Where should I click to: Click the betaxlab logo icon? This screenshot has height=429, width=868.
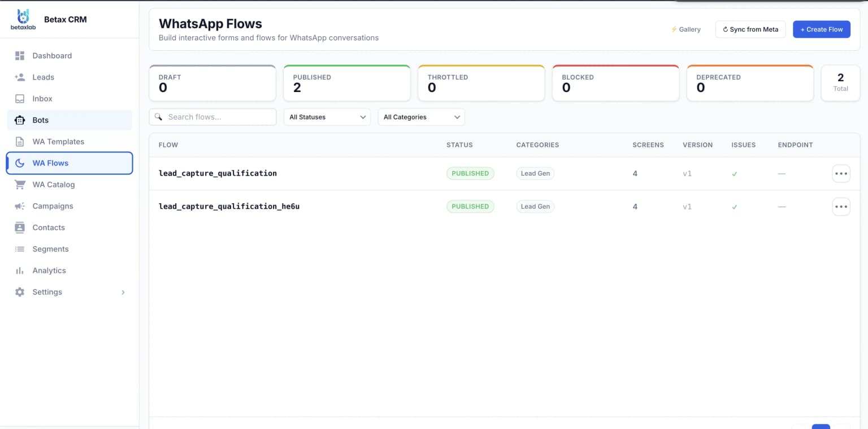click(x=23, y=19)
